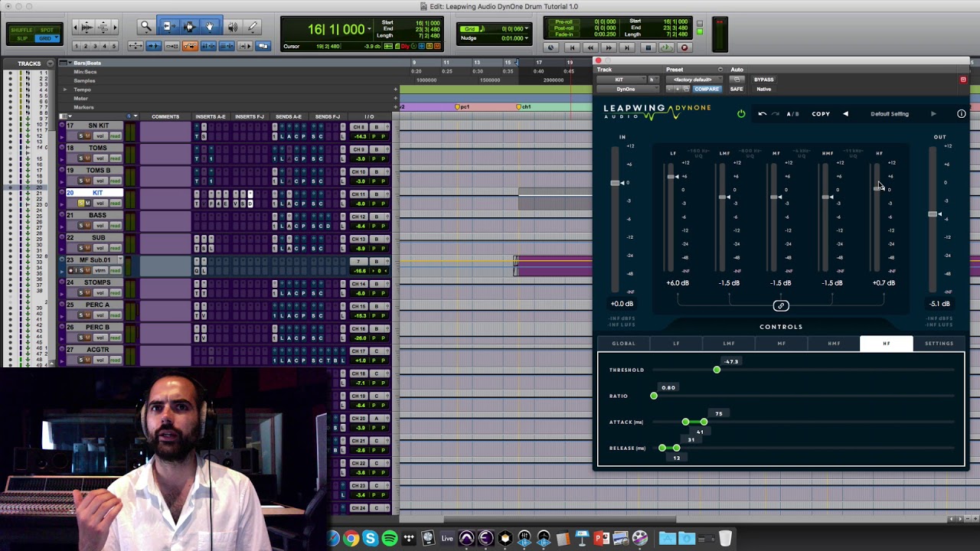
Task: Click the RATIO slider handle
Action: click(x=654, y=396)
